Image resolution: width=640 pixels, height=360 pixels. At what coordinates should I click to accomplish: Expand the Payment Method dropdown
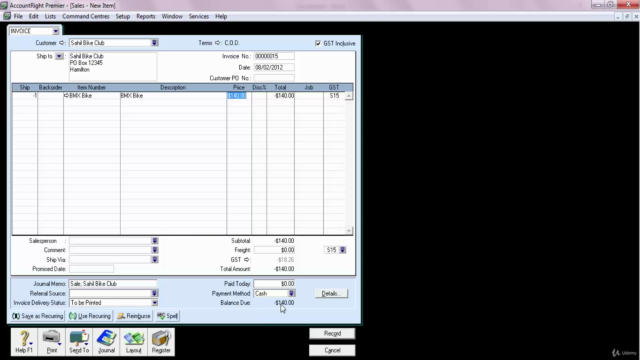pyautogui.click(x=291, y=293)
